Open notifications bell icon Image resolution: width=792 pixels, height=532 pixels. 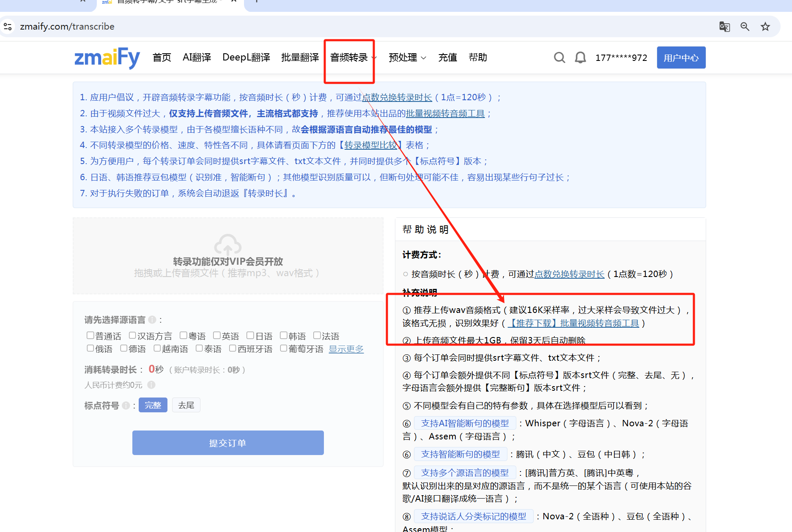(580, 58)
